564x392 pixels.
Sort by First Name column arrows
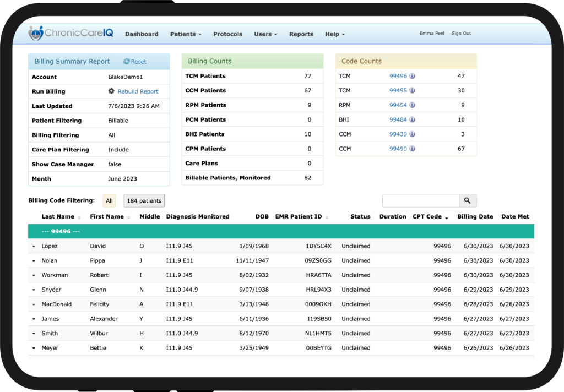point(128,217)
